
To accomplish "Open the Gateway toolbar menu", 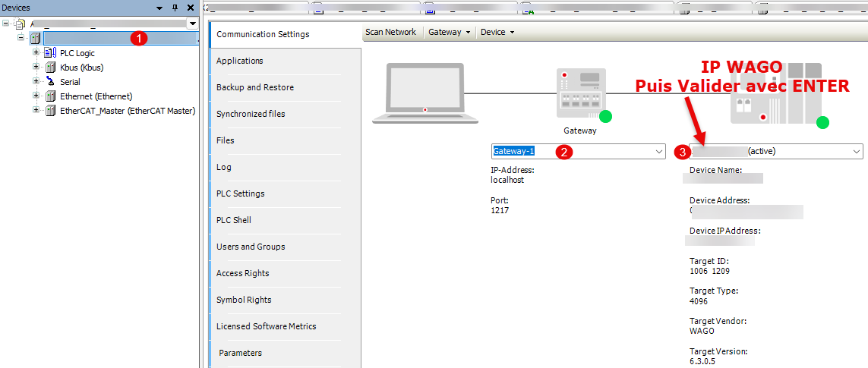I will coord(450,32).
